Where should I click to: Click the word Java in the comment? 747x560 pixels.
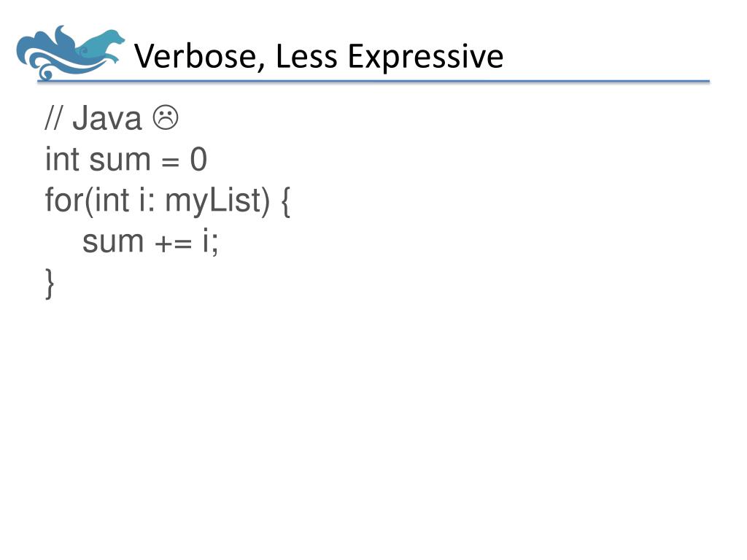pos(107,118)
